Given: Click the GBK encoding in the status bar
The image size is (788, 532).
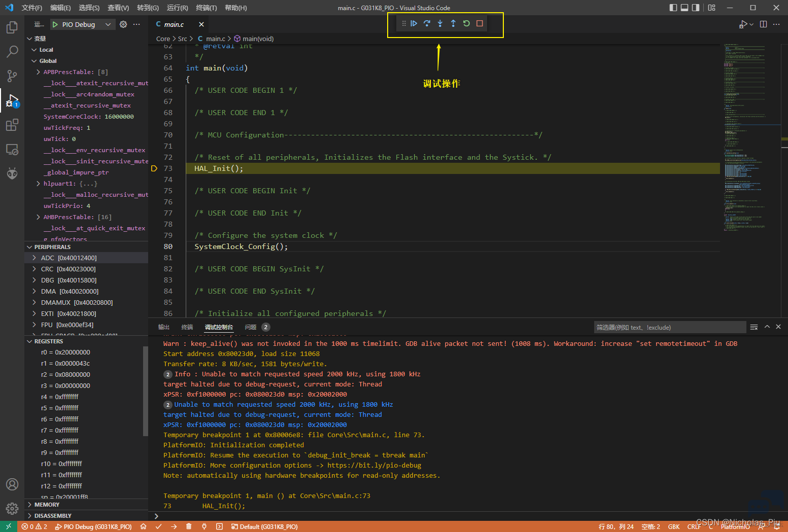Looking at the screenshot, I should click(x=674, y=526).
